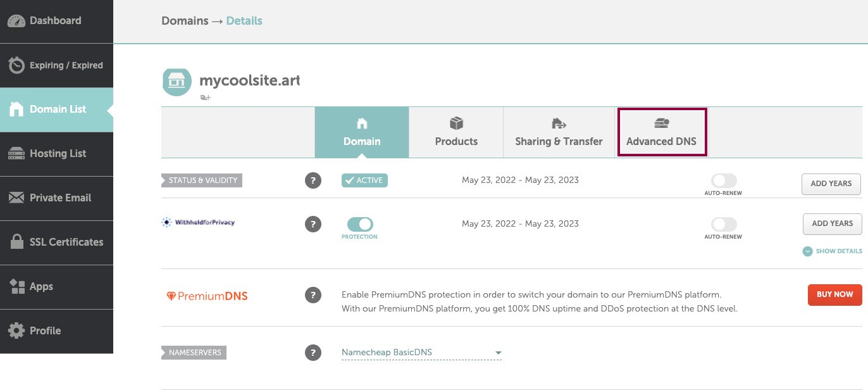
Task: Click the PremiumDNS help question mark
Action: 313,295
